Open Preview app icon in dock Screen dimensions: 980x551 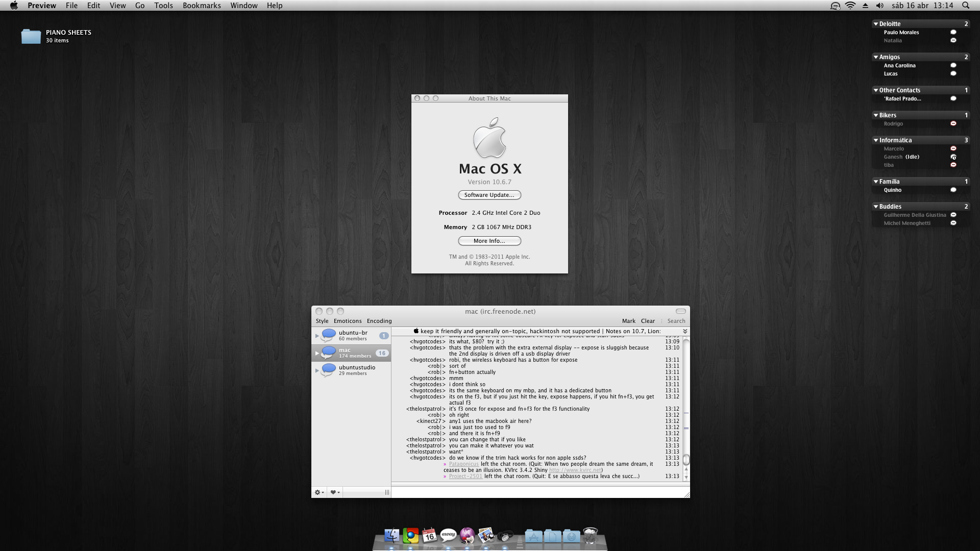point(486,535)
